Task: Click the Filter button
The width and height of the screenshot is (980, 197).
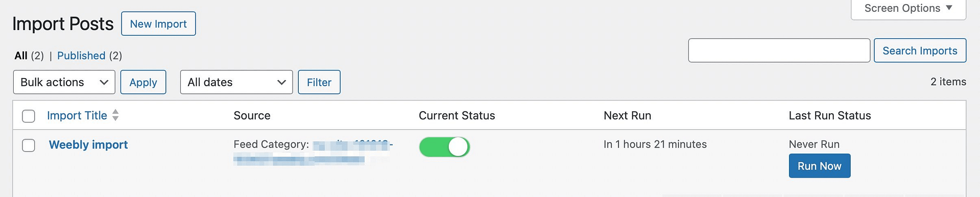Action: pyautogui.click(x=319, y=82)
